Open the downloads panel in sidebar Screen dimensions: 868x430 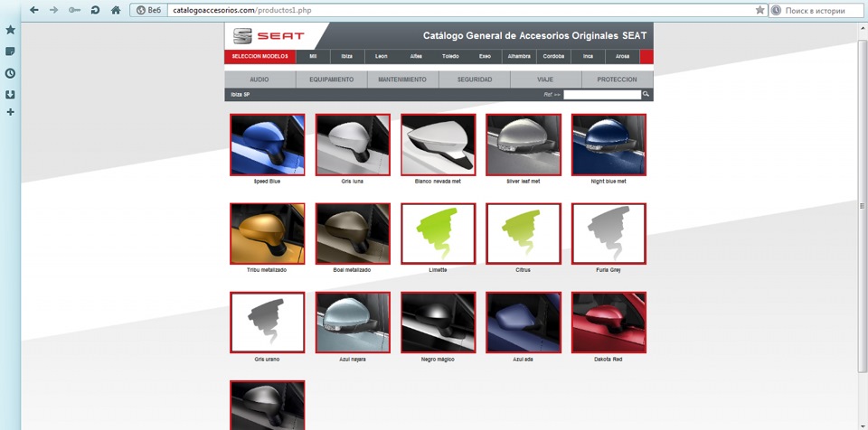10,95
